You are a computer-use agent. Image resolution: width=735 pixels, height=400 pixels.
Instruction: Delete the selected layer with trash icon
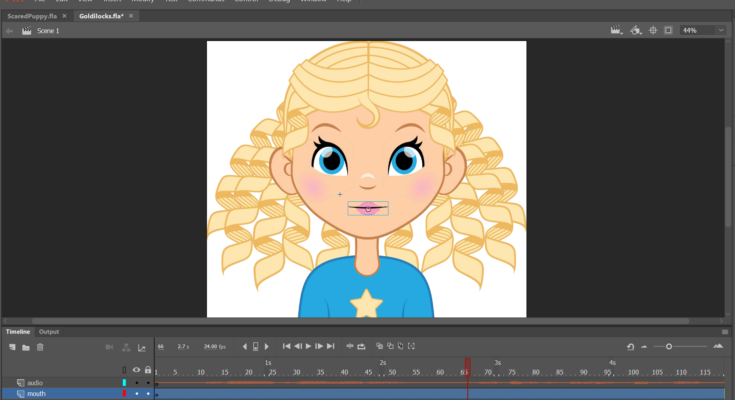40,347
